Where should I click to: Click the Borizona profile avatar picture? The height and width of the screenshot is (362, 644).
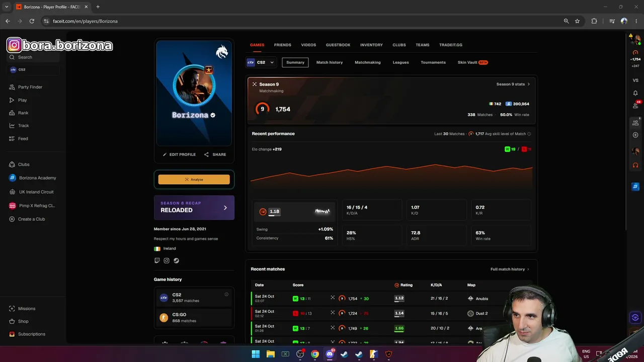(x=194, y=84)
